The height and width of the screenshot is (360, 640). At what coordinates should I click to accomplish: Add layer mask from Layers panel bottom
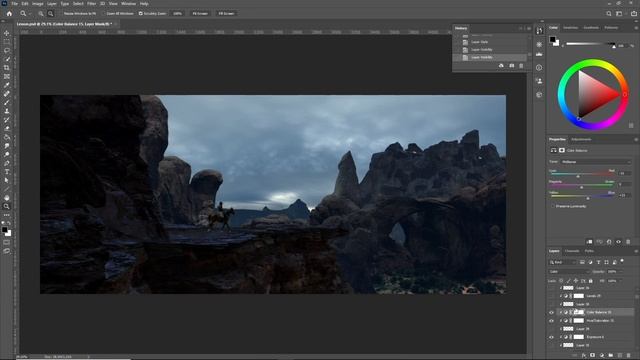point(593,356)
